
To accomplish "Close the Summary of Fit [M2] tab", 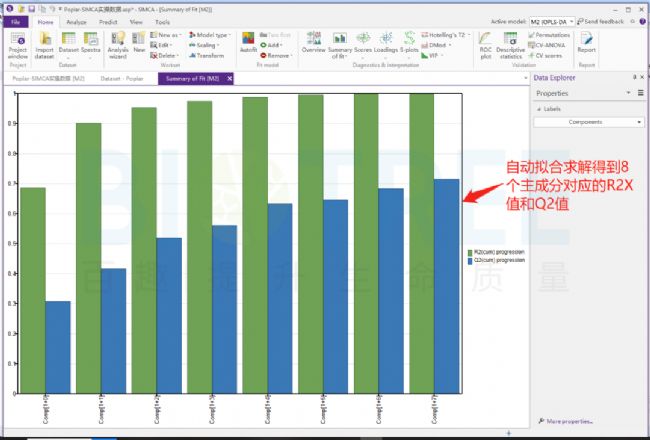I will click(x=230, y=78).
